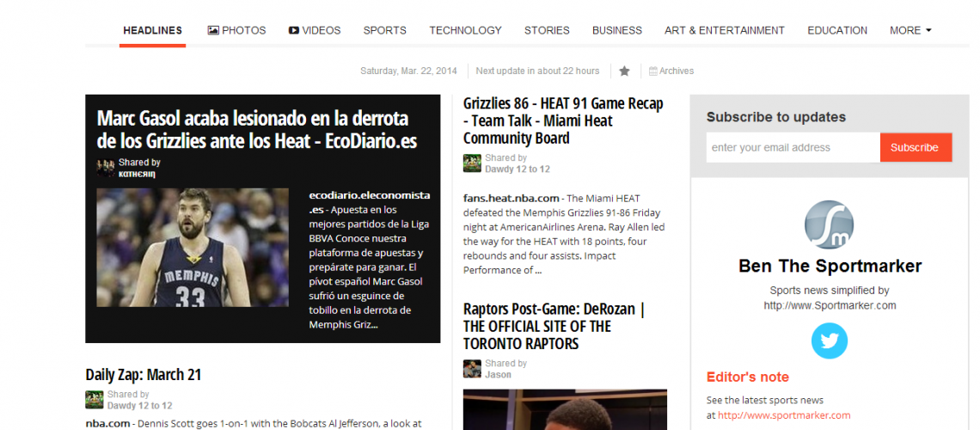Click the star favorite icon
Screen dimensions: 980x430
pyautogui.click(x=624, y=71)
